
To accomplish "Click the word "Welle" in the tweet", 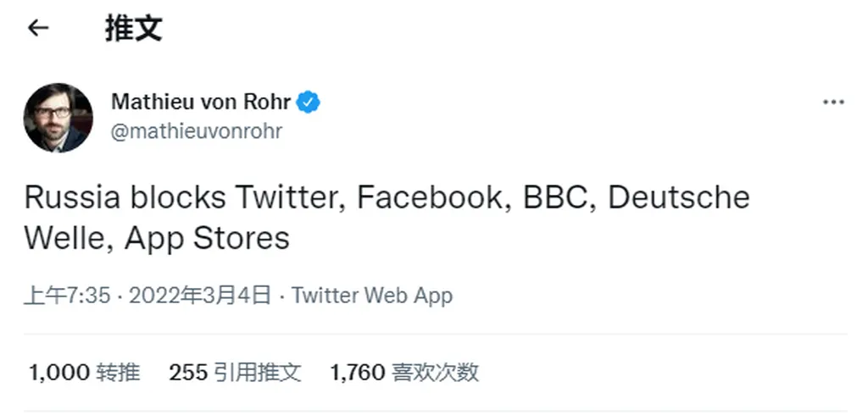I will 65,238.
